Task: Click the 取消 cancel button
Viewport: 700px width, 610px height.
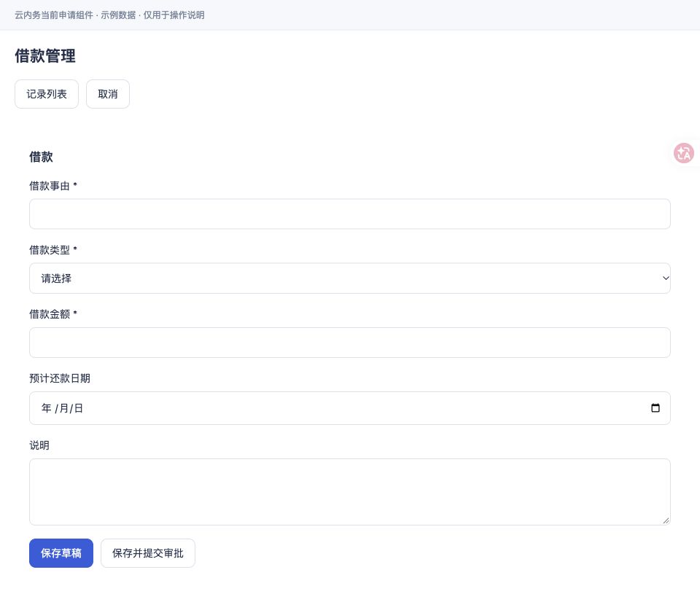Action: [x=108, y=94]
